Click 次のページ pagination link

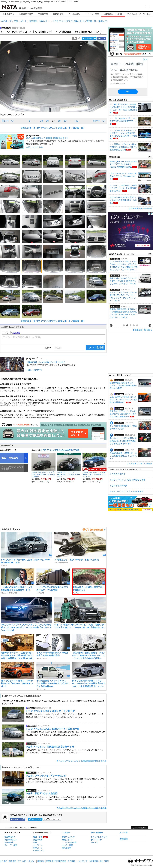point(99,121)
